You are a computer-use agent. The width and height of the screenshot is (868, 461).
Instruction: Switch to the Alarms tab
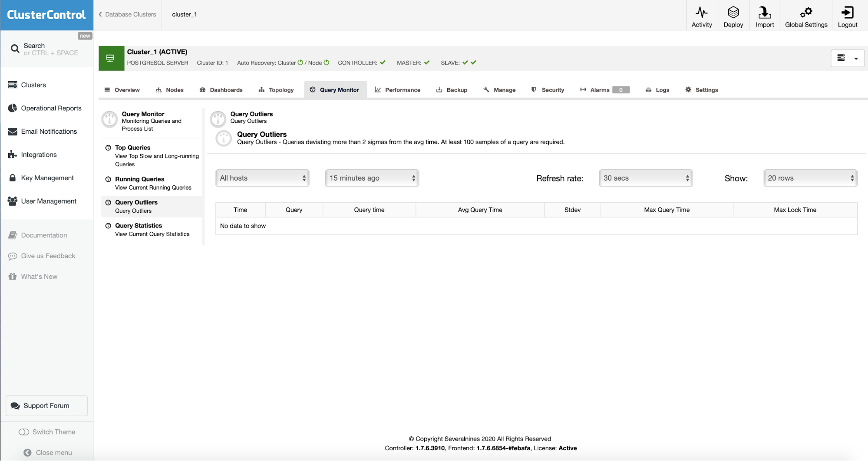[605, 90]
